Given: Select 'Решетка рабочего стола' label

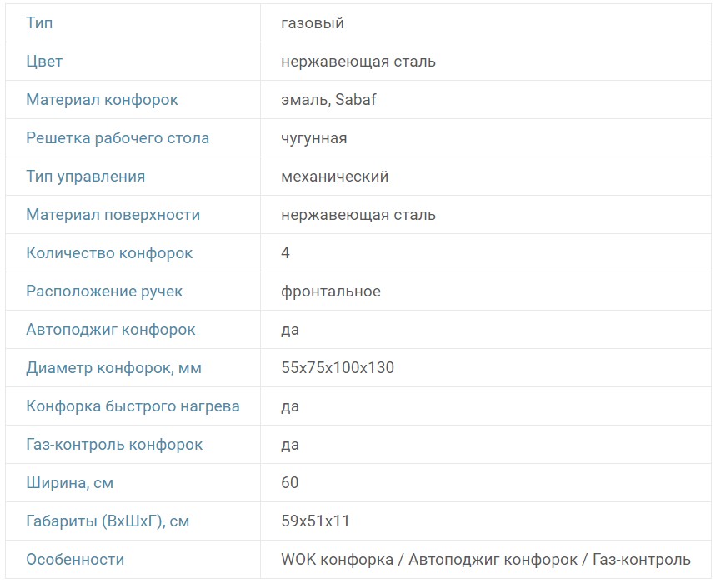Looking at the screenshot, I should coord(118,138).
